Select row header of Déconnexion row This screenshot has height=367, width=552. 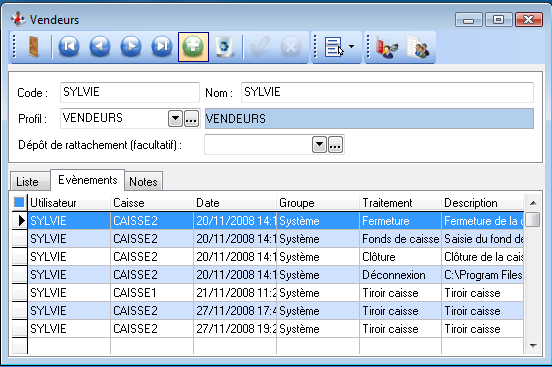click(20, 275)
